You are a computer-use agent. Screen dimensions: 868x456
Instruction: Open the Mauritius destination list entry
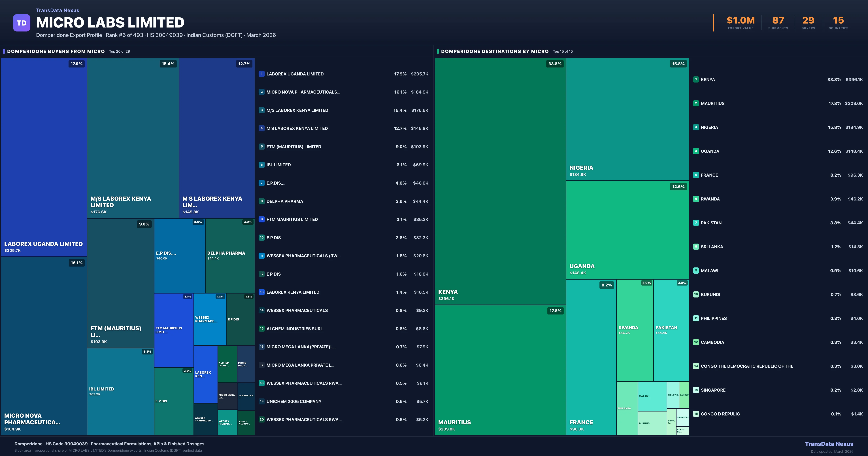[713, 104]
